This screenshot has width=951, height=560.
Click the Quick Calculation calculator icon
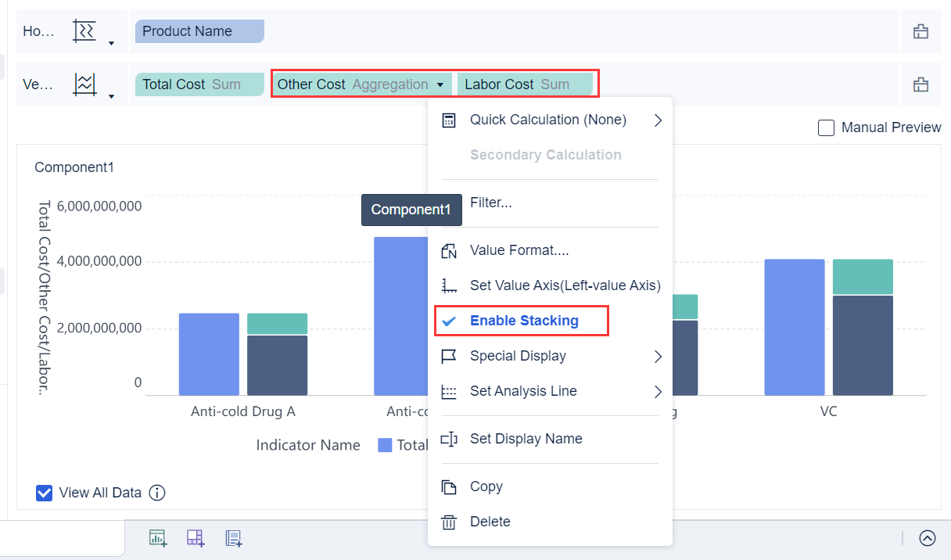(449, 120)
